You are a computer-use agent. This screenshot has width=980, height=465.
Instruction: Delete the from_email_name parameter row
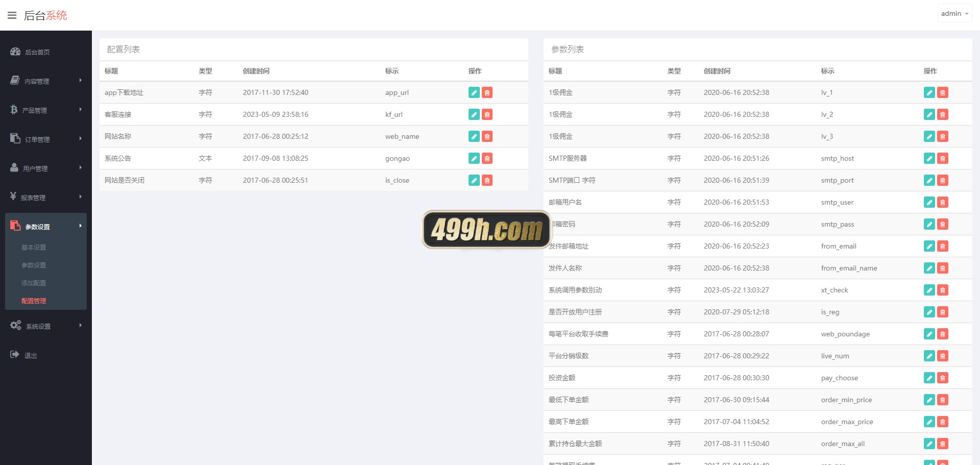pos(943,268)
